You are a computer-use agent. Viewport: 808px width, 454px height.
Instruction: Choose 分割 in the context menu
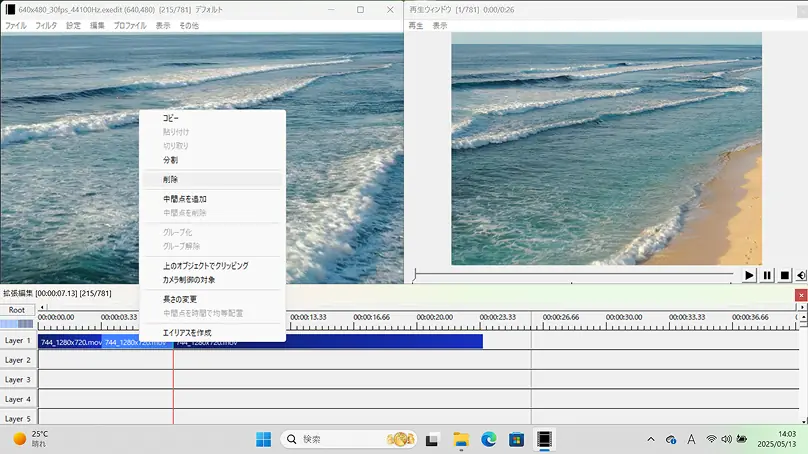pos(171,160)
